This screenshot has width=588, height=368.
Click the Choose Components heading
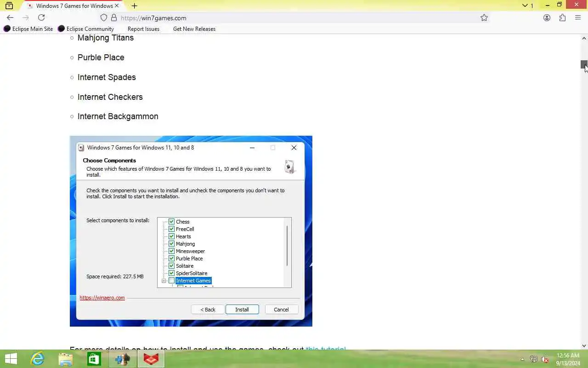click(x=109, y=161)
